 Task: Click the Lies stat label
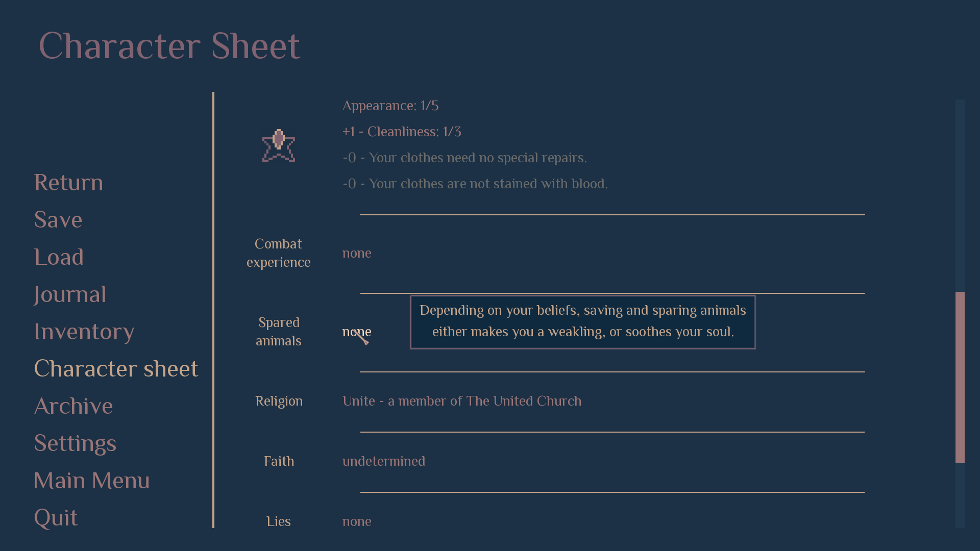click(279, 521)
